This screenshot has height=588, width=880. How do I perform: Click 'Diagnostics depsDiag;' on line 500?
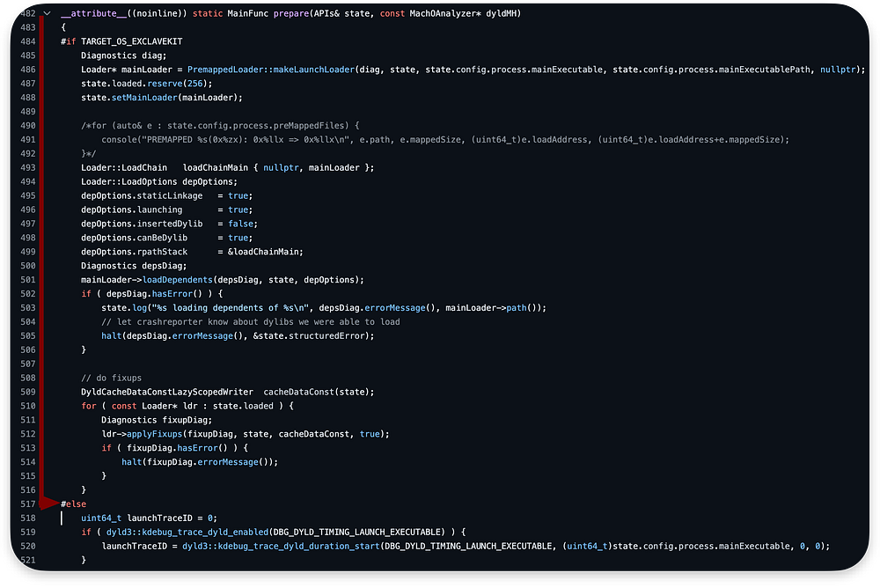click(134, 266)
